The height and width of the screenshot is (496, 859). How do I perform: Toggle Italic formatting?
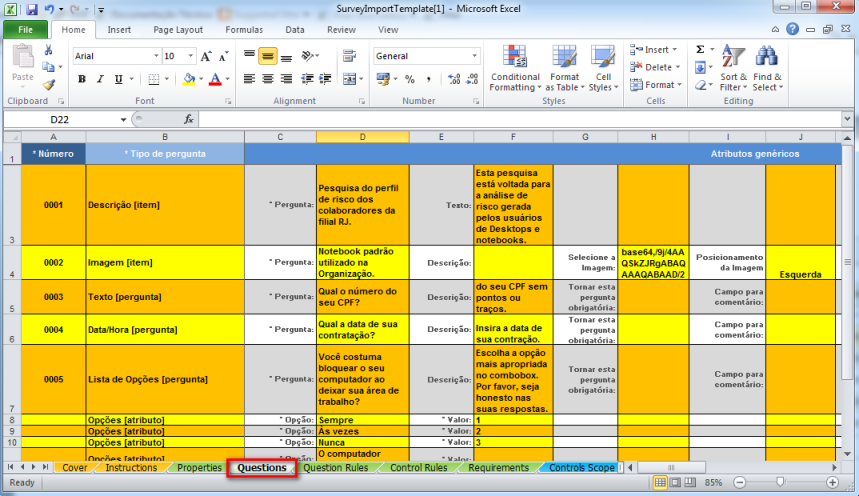[100, 79]
